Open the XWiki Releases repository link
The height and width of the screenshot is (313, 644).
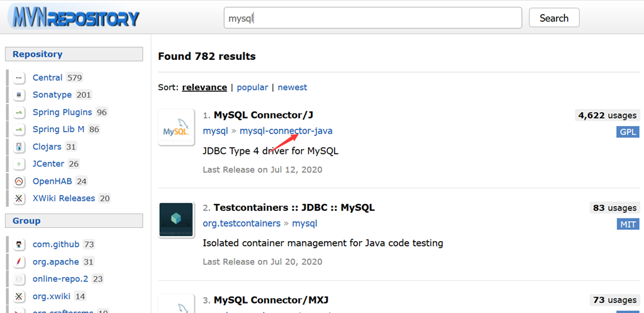pyautogui.click(x=64, y=198)
